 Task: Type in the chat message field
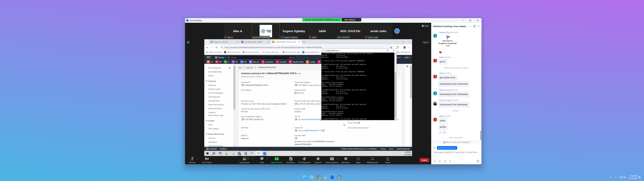click(456, 152)
